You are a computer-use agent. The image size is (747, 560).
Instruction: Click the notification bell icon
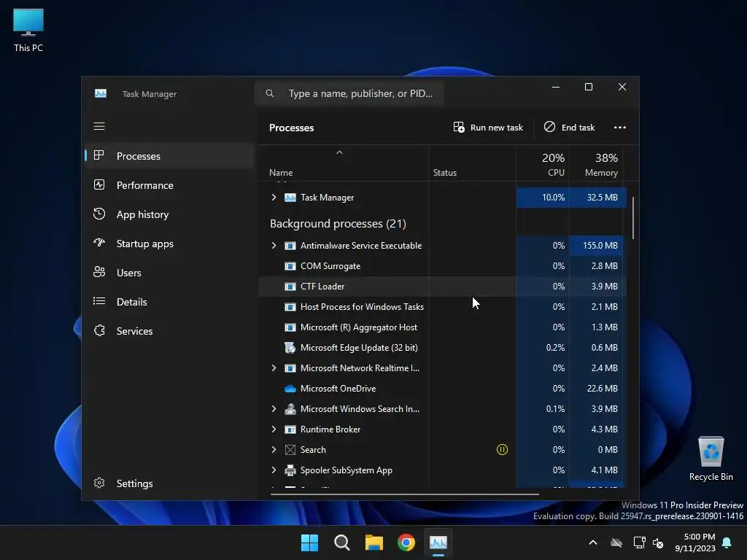click(x=727, y=542)
